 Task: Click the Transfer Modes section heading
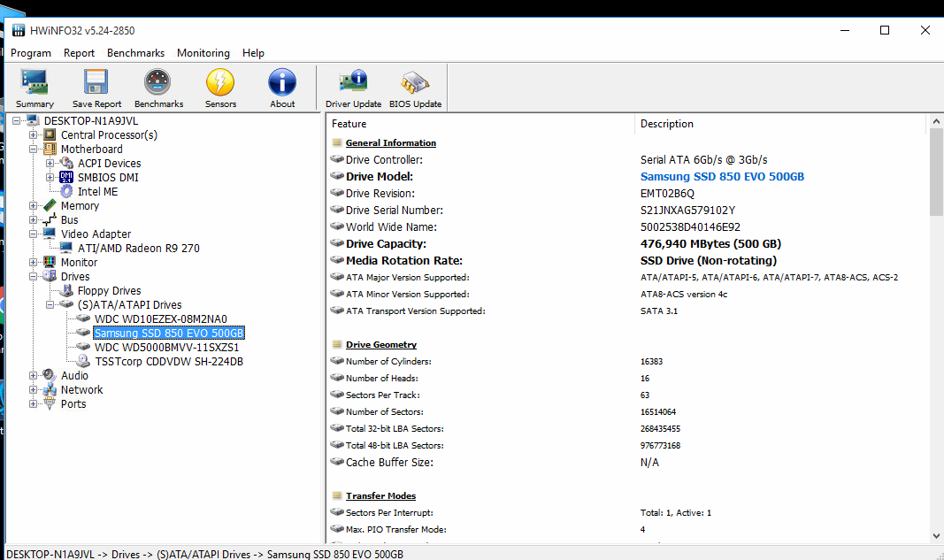(x=380, y=495)
